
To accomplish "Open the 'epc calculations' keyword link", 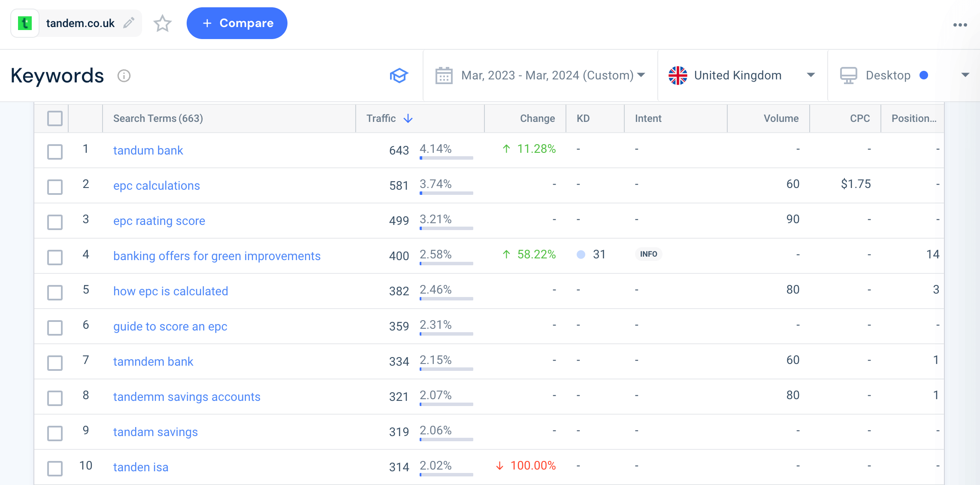I will pyautogui.click(x=156, y=185).
